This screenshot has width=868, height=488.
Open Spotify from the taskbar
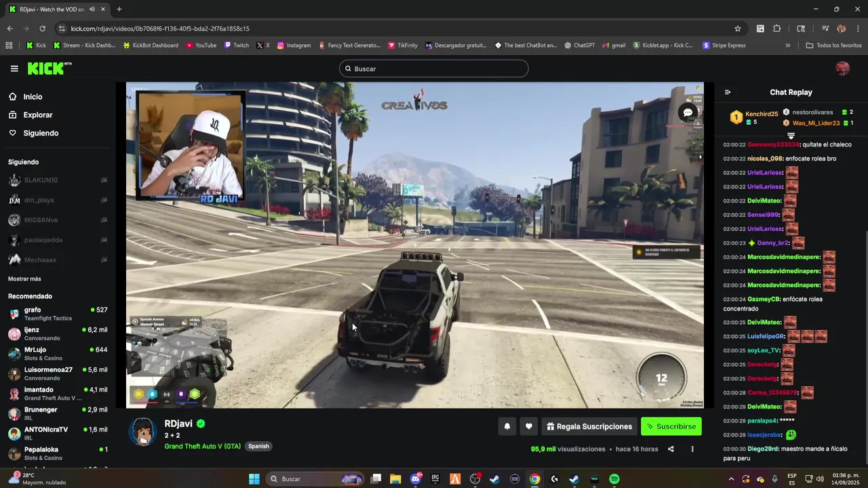(614, 479)
